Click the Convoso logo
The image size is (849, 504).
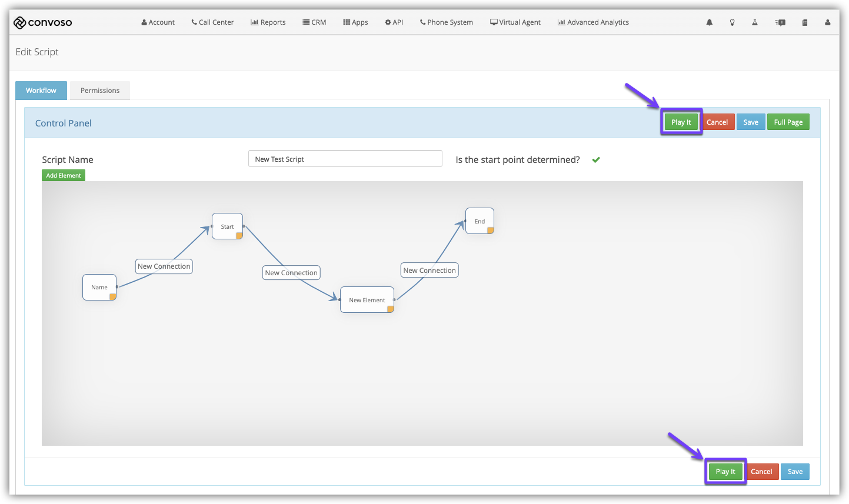coord(42,22)
